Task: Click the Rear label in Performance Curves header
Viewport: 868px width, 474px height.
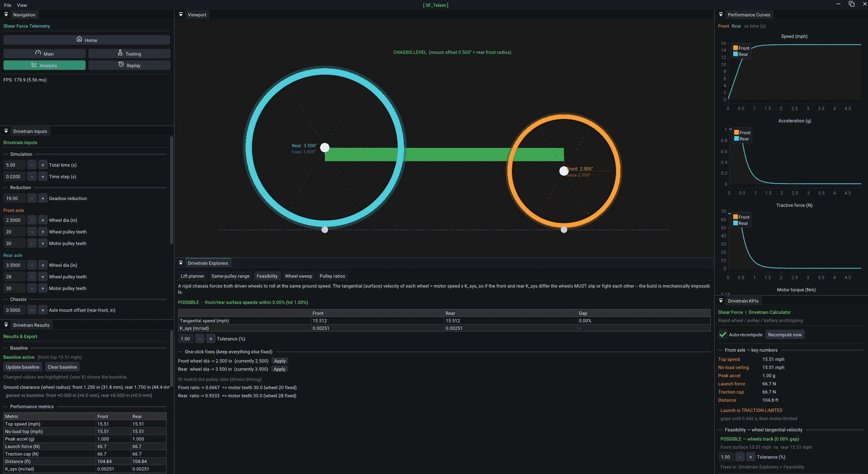Action: (736, 26)
